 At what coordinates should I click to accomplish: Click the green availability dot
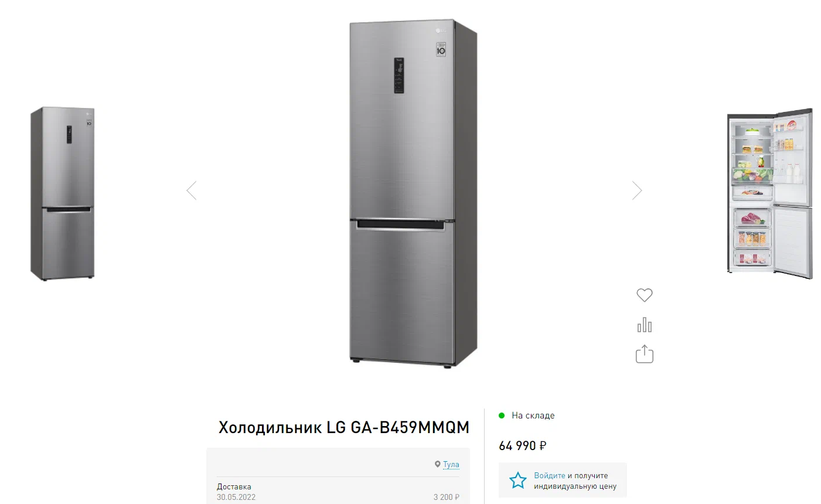[502, 416]
